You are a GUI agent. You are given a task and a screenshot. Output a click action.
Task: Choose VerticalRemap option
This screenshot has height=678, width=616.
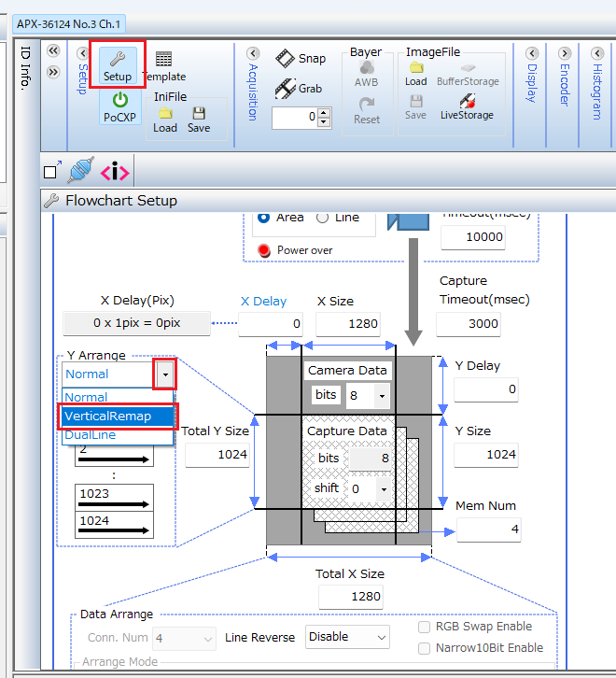[x=118, y=416]
